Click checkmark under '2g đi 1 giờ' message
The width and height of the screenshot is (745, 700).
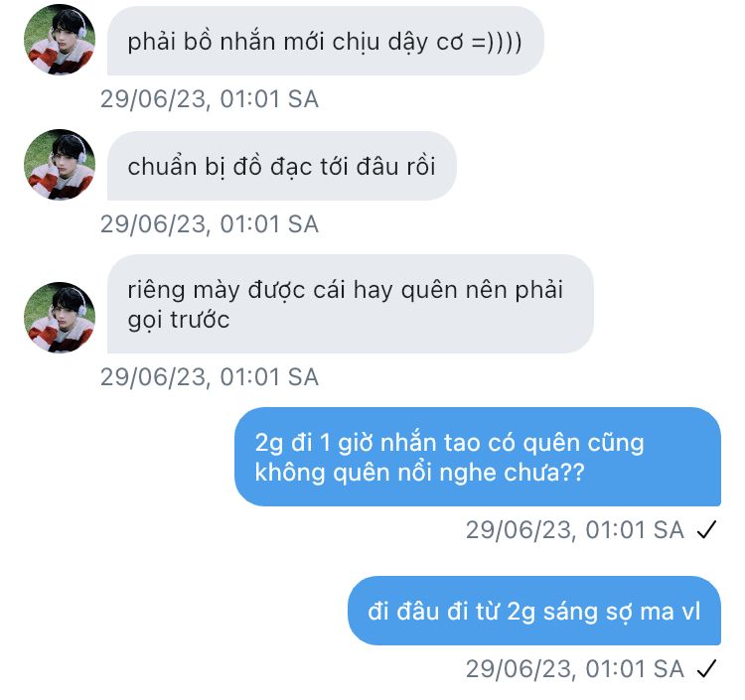706,529
